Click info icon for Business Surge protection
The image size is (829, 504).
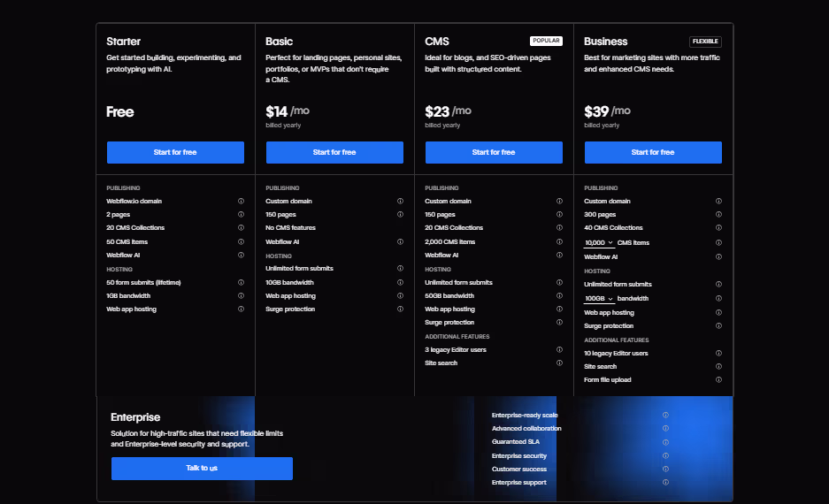point(718,326)
